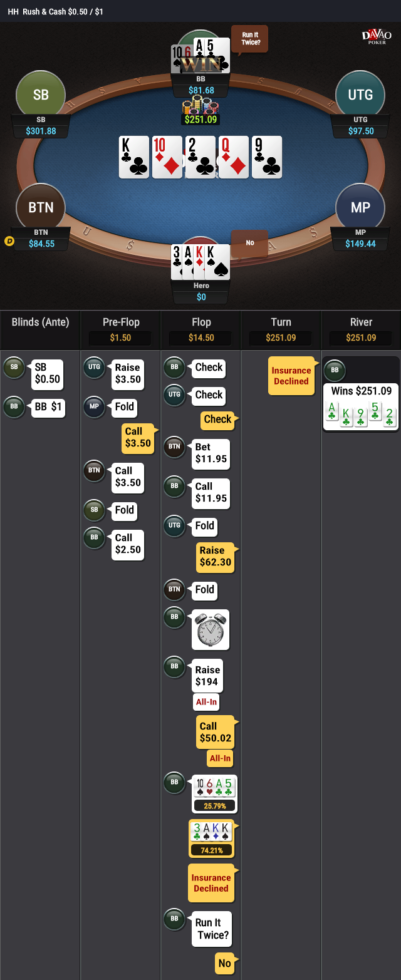
Task: Click the Wins $251.09 result card
Action: click(361, 406)
